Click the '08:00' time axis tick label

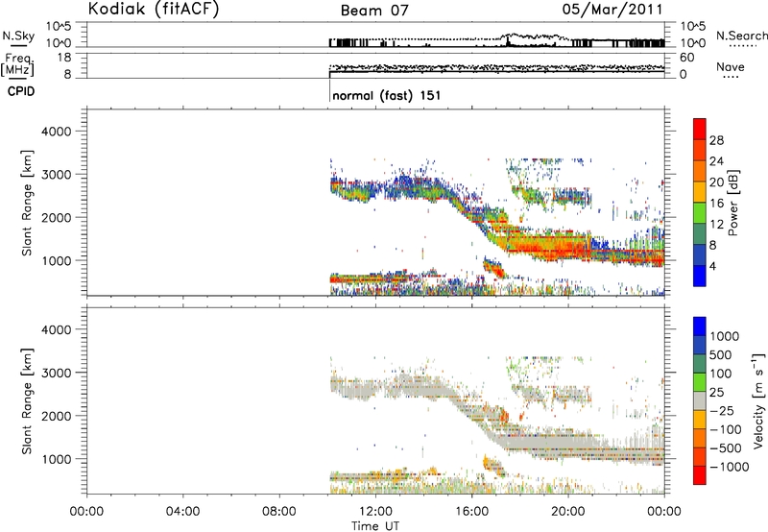279,512
